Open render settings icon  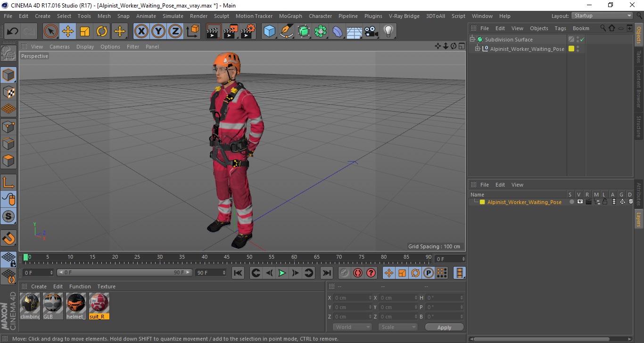tap(248, 32)
